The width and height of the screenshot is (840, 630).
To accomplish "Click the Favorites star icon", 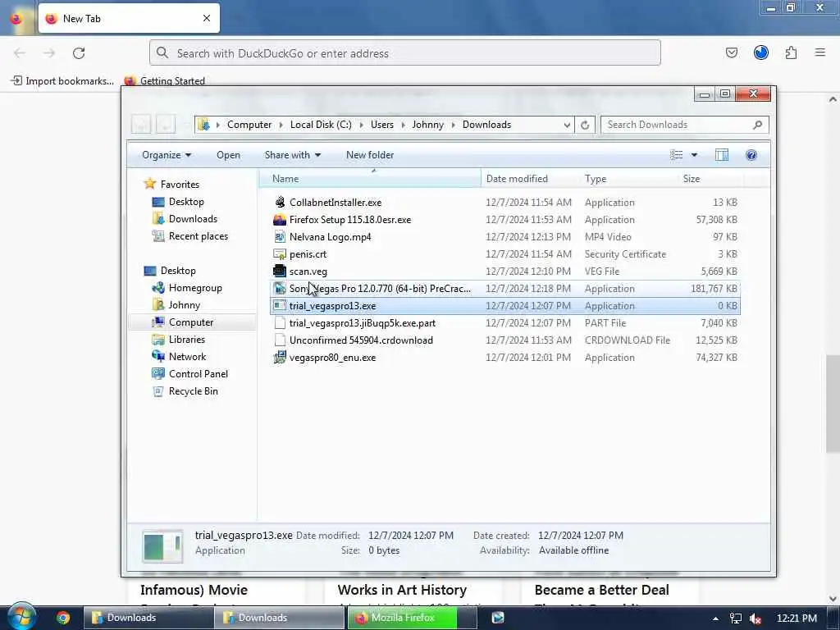I will click(x=149, y=184).
